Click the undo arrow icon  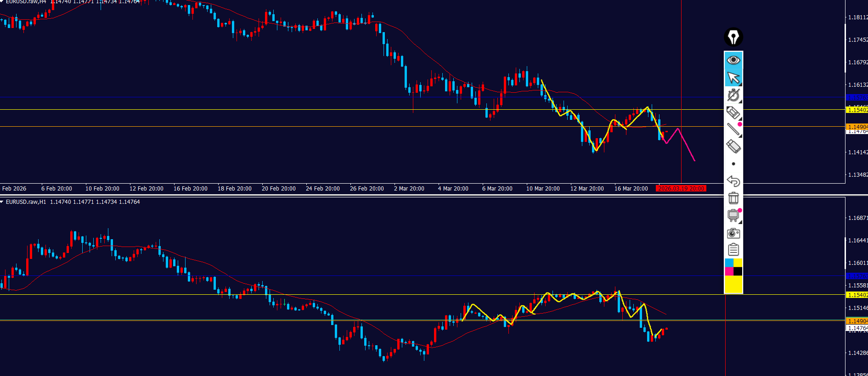733,181
